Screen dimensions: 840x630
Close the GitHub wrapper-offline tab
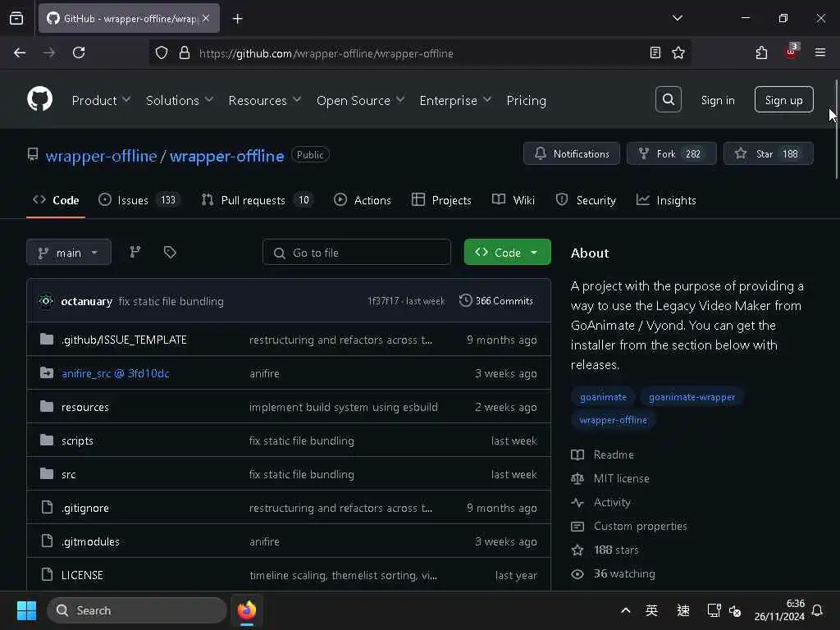coord(206,18)
